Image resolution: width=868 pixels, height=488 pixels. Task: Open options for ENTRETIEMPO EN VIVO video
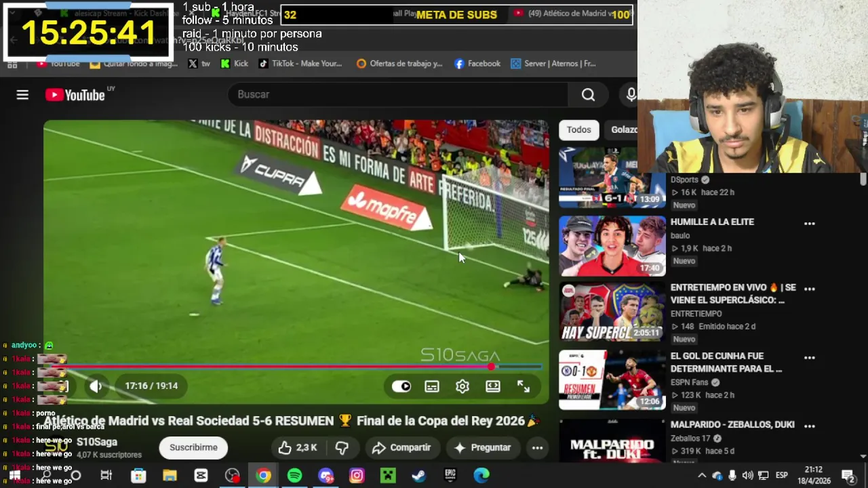[x=809, y=289]
